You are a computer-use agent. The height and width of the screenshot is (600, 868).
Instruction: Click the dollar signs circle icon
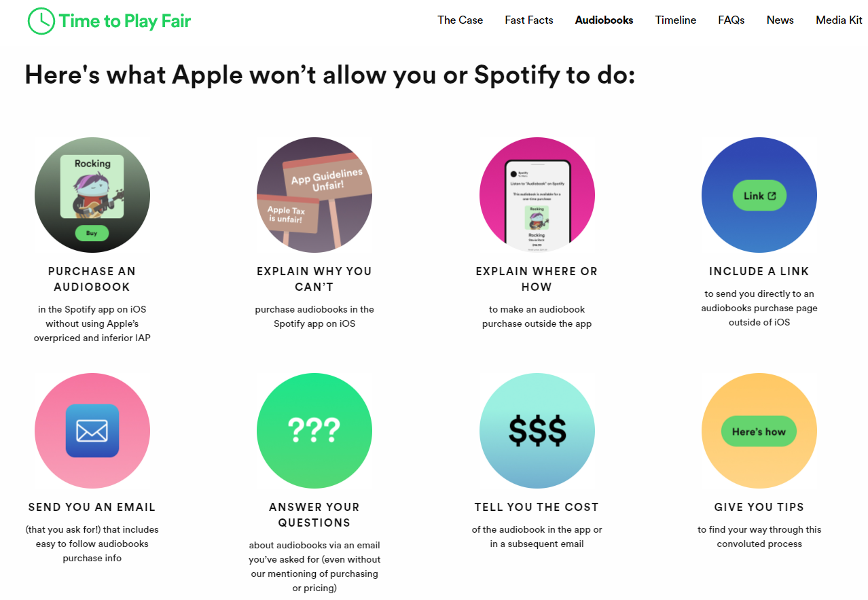(537, 431)
